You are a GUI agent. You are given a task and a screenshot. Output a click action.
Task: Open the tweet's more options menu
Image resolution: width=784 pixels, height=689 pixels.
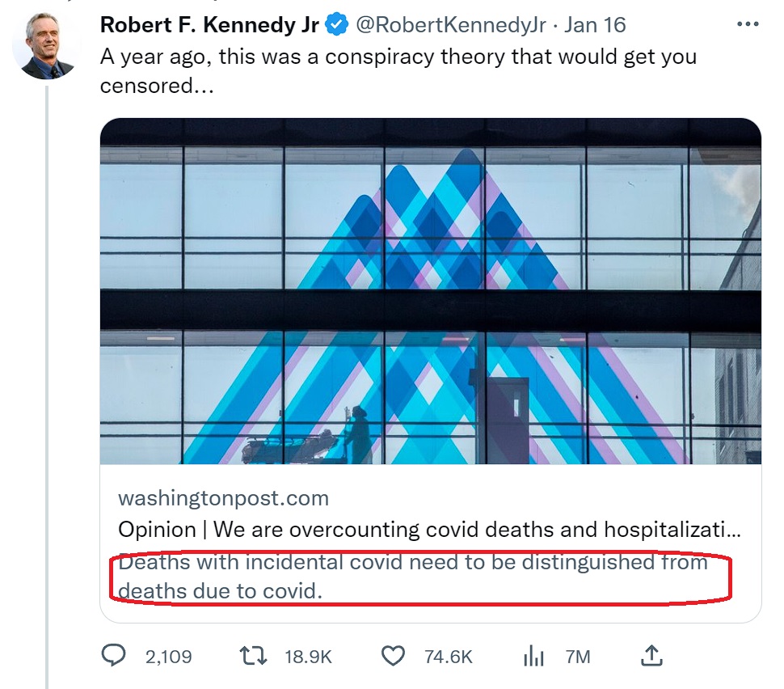[748, 25]
